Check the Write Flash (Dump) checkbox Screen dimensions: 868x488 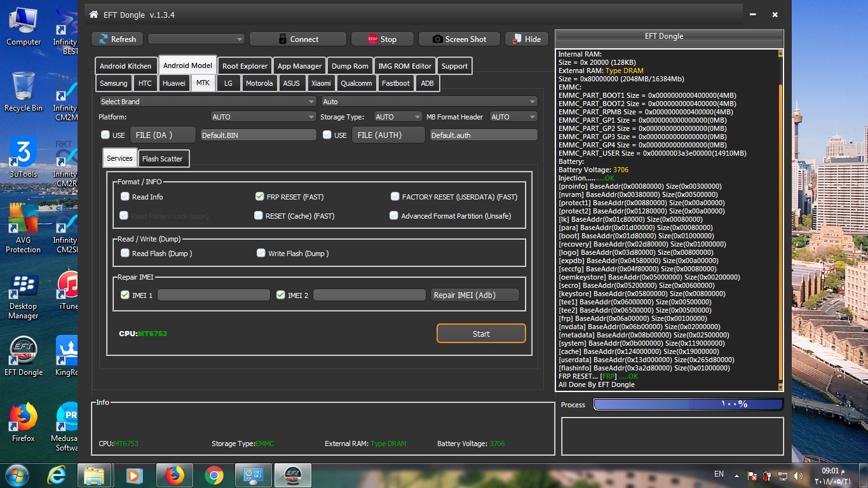[x=261, y=253]
